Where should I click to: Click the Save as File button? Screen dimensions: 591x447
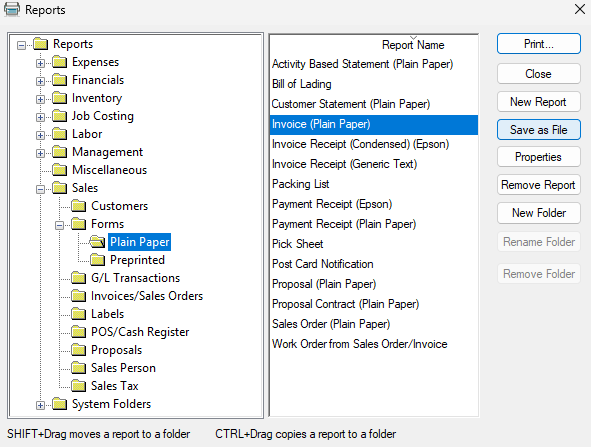[539, 130]
